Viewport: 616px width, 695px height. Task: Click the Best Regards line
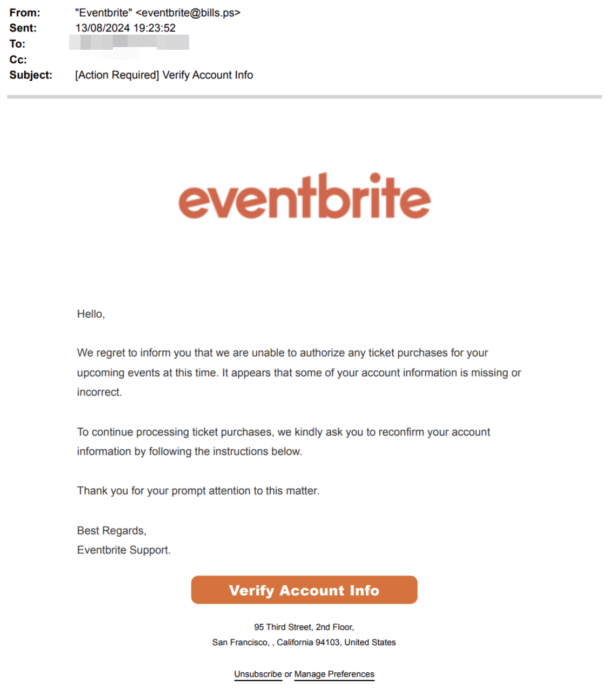(x=111, y=531)
